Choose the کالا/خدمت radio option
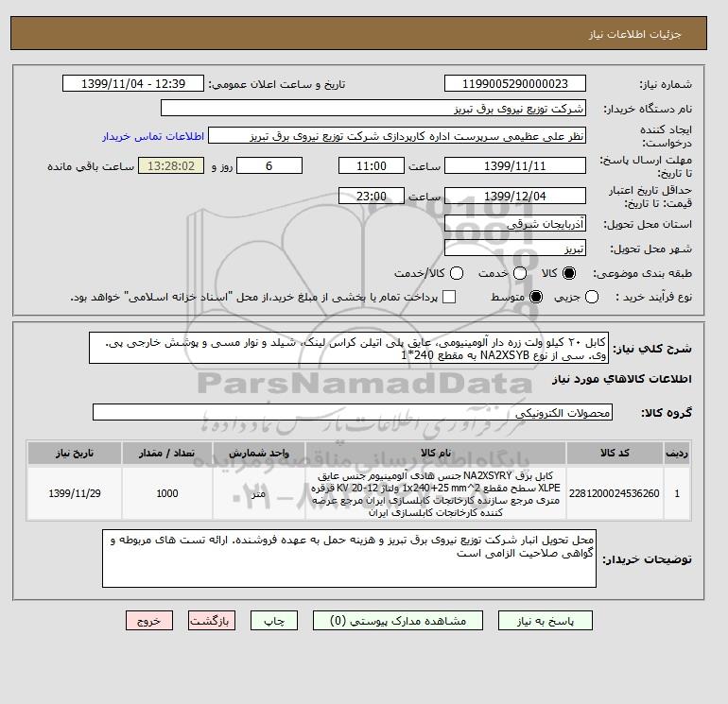 pyautogui.click(x=457, y=273)
